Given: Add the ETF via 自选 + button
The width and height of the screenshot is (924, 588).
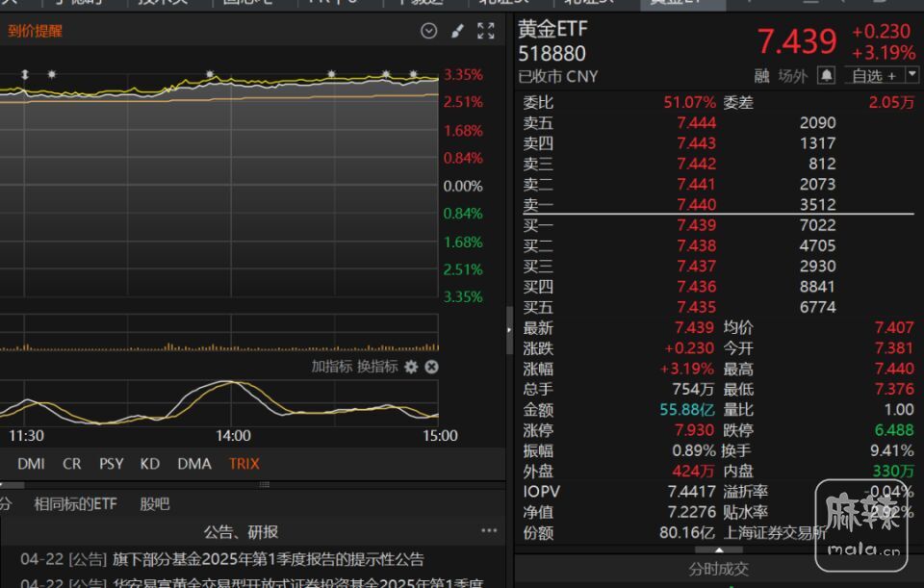Looking at the screenshot, I should tap(873, 75).
